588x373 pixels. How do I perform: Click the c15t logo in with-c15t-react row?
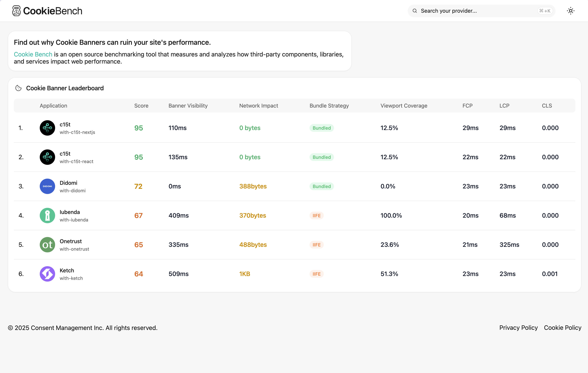coord(47,157)
